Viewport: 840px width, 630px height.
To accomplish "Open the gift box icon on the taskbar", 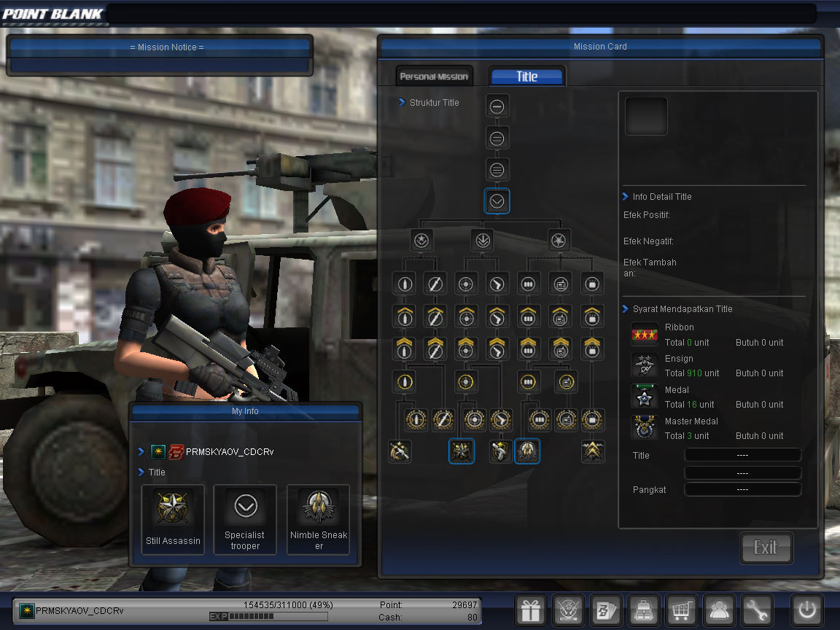I will pyautogui.click(x=530, y=610).
